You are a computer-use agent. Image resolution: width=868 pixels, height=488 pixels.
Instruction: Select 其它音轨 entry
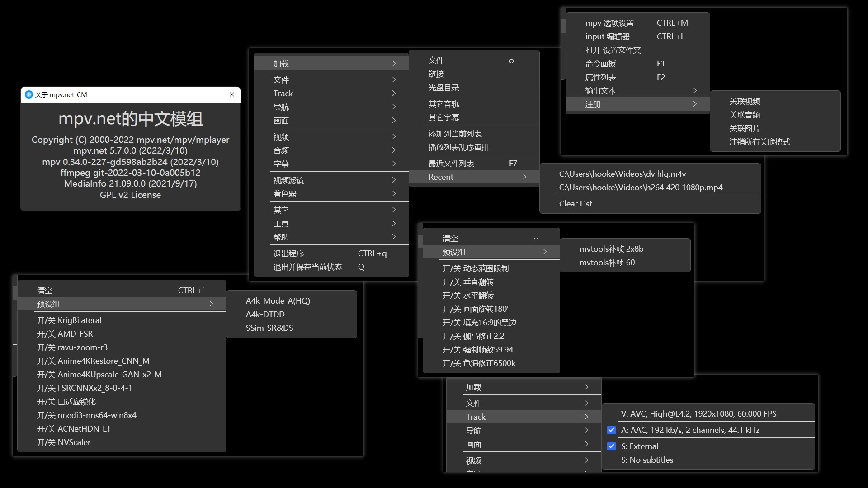tap(474, 104)
